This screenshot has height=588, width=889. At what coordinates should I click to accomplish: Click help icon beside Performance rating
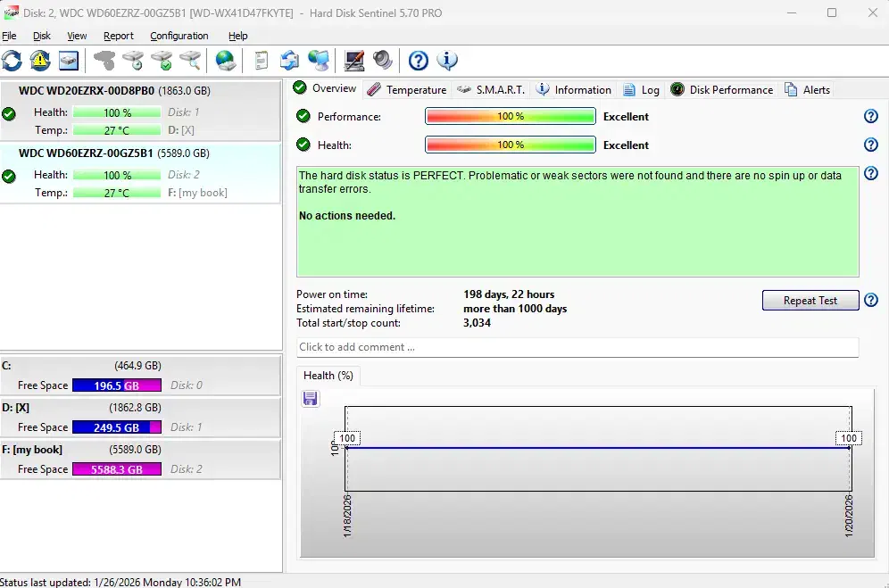click(871, 117)
